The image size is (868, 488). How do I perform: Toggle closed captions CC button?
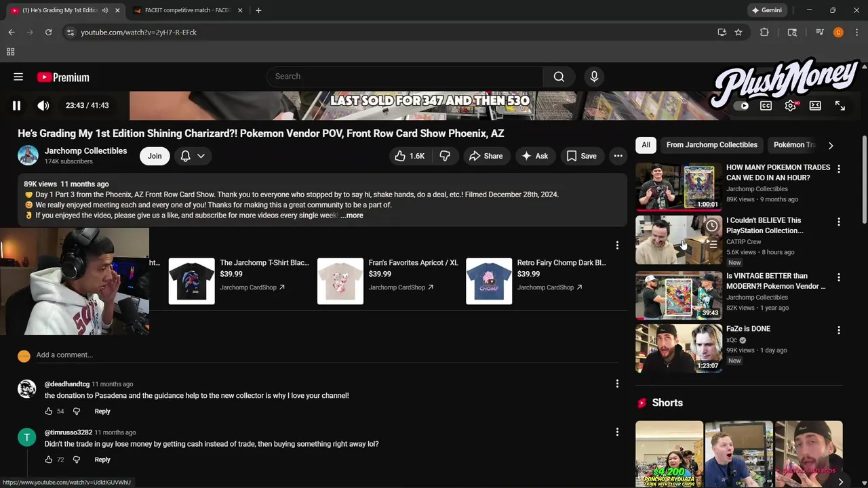tap(766, 106)
